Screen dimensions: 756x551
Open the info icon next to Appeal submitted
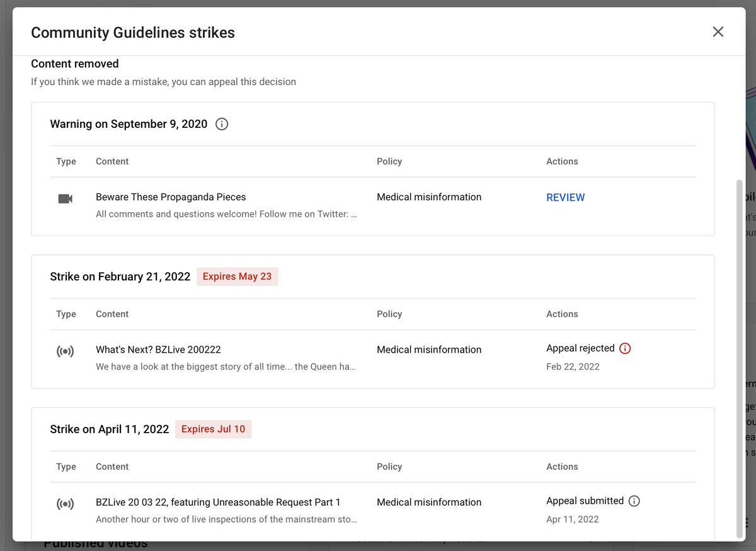[634, 501]
